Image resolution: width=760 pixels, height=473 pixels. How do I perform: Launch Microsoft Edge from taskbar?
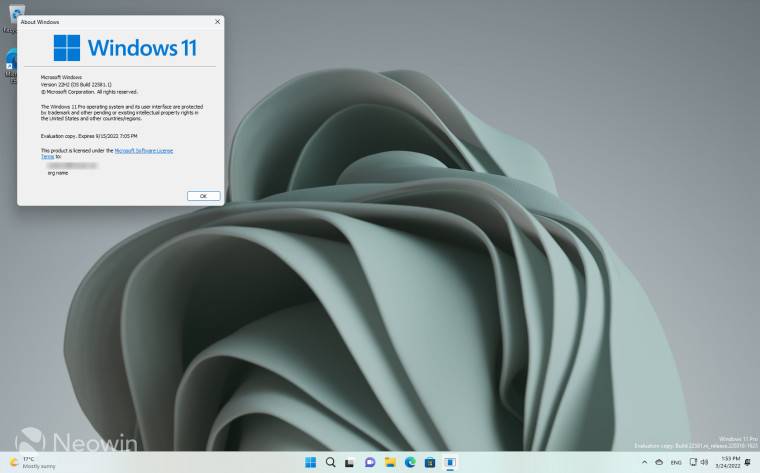pyautogui.click(x=410, y=462)
